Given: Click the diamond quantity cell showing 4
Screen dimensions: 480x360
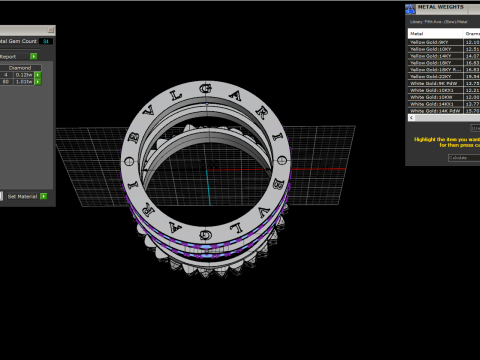Looking at the screenshot, I should point(6,75).
